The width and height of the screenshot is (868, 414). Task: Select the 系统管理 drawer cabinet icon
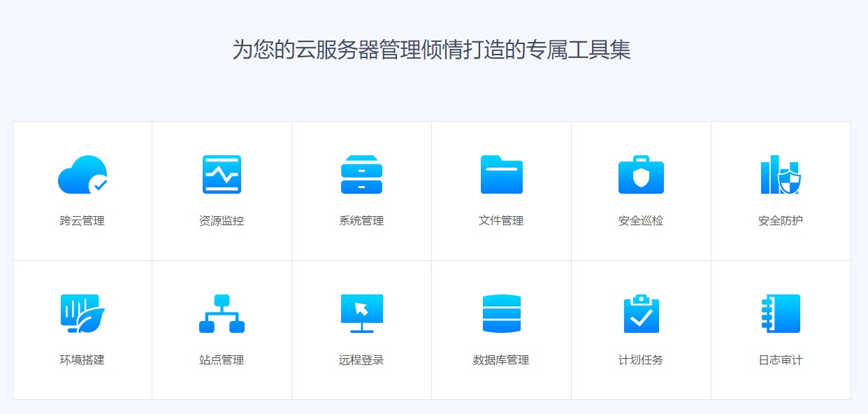[x=361, y=175]
